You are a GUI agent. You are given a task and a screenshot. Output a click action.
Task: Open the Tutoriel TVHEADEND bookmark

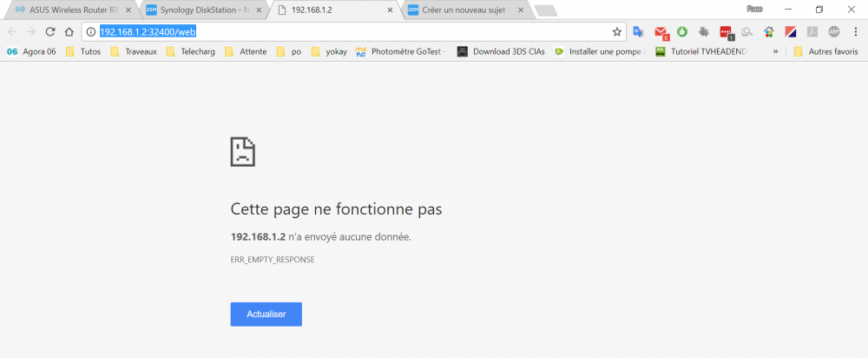[x=701, y=51]
